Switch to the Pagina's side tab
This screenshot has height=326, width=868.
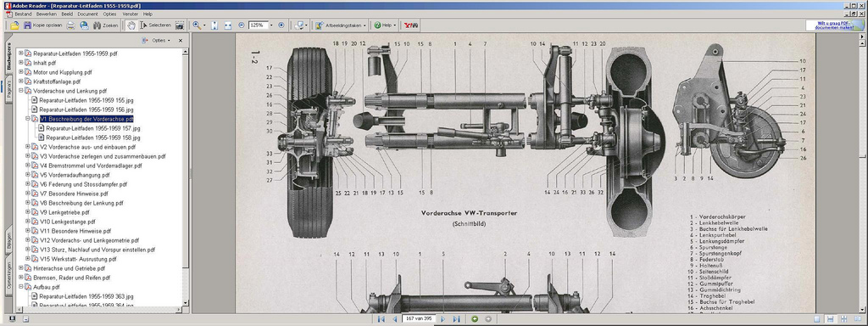pos(8,88)
